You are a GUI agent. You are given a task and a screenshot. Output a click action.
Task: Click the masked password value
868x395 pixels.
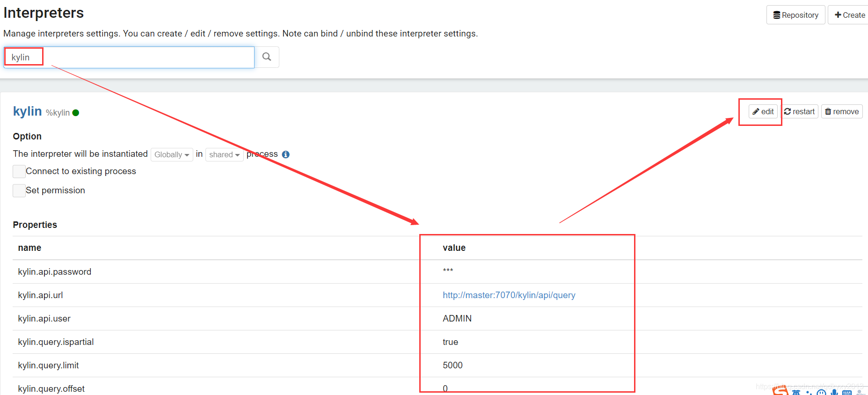tap(448, 271)
